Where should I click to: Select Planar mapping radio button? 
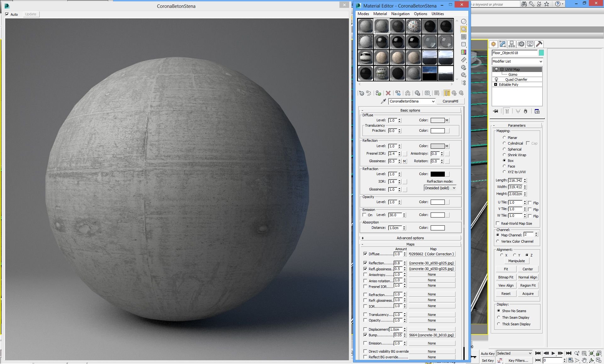point(504,138)
